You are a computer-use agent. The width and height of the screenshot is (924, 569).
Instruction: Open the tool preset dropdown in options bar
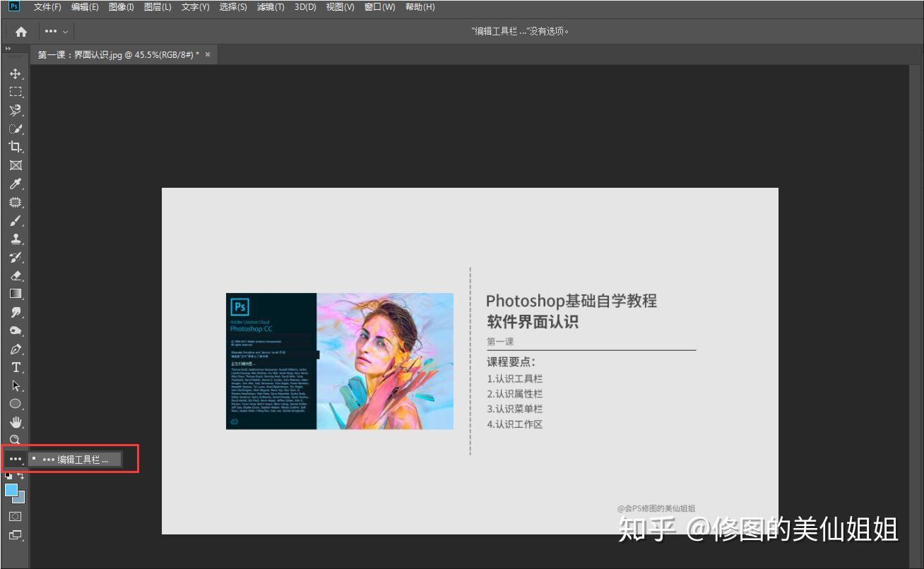pyautogui.click(x=57, y=31)
